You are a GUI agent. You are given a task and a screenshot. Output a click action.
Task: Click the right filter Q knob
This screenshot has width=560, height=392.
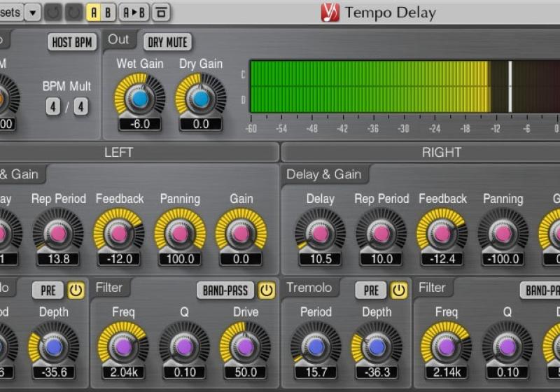(507, 346)
